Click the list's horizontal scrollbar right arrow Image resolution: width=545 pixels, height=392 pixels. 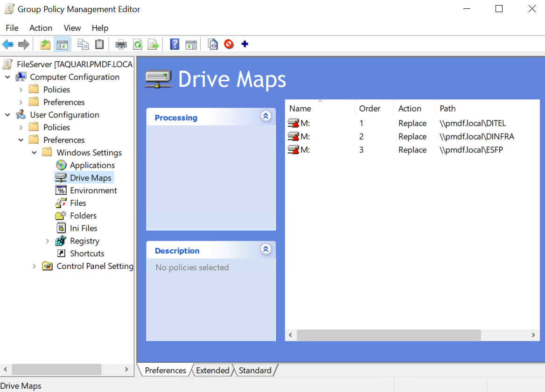[533, 335]
